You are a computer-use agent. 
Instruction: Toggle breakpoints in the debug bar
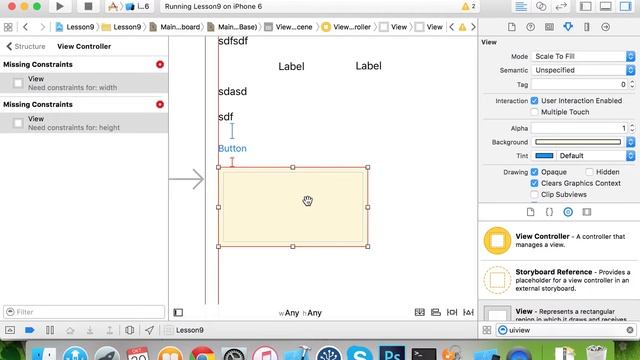[29, 330]
